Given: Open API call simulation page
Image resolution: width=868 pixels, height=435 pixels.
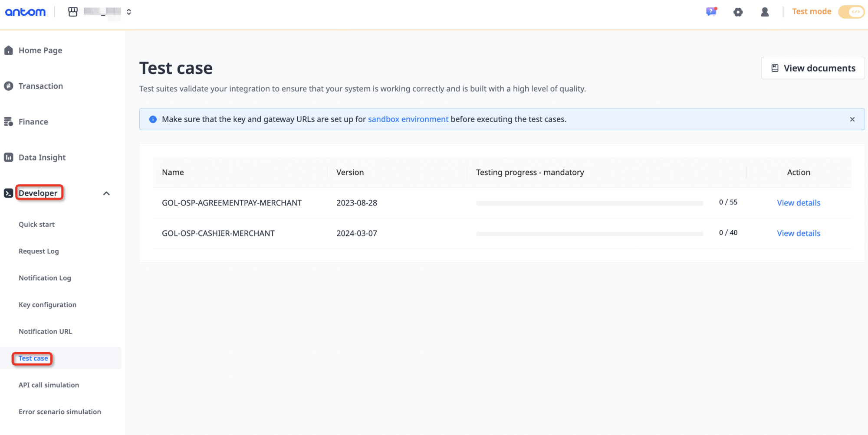Looking at the screenshot, I should pos(49,385).
